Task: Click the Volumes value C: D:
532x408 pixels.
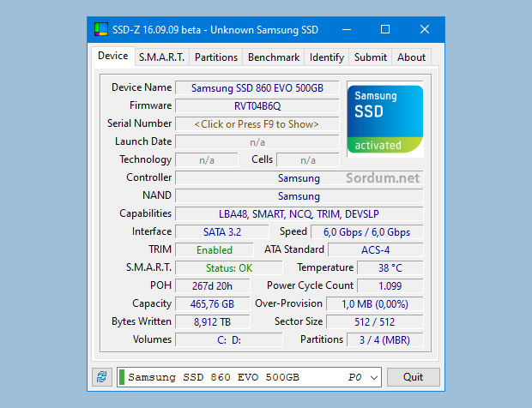Action: pos(229,339)
